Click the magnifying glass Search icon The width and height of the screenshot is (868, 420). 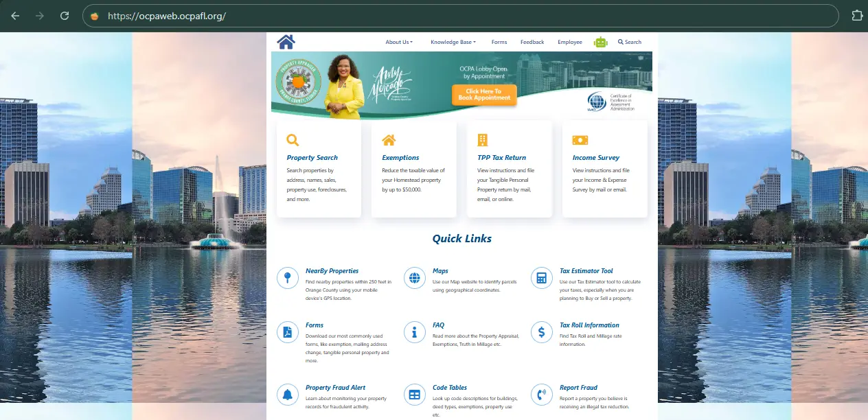tap(619, 42)
